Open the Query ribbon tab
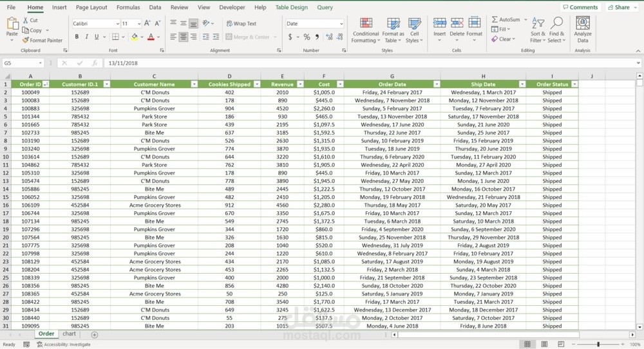 325,7
